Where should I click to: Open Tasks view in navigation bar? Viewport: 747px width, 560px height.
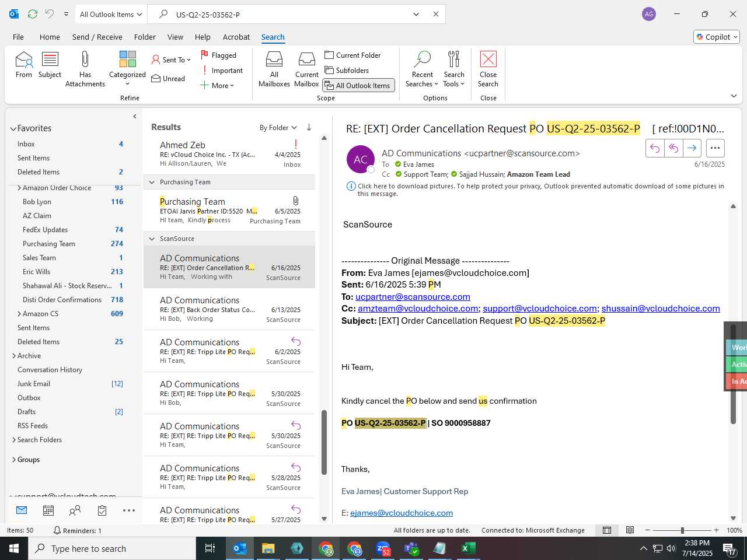point(102,510)
